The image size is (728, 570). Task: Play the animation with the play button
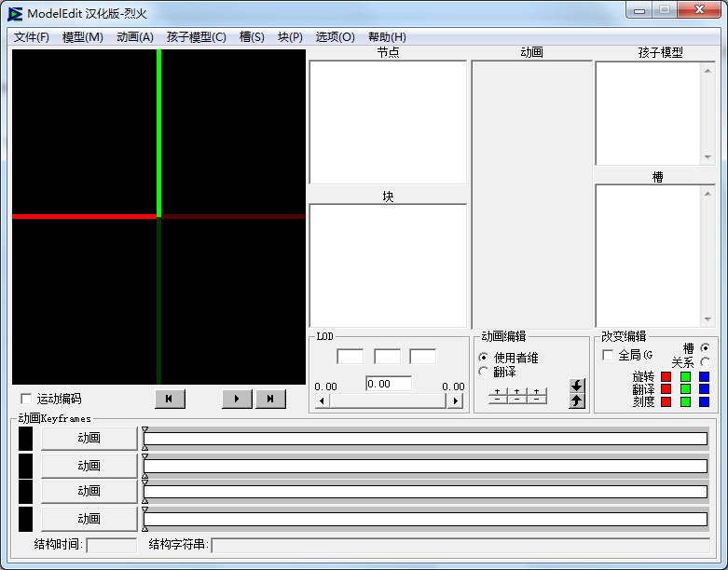(237, 399)
